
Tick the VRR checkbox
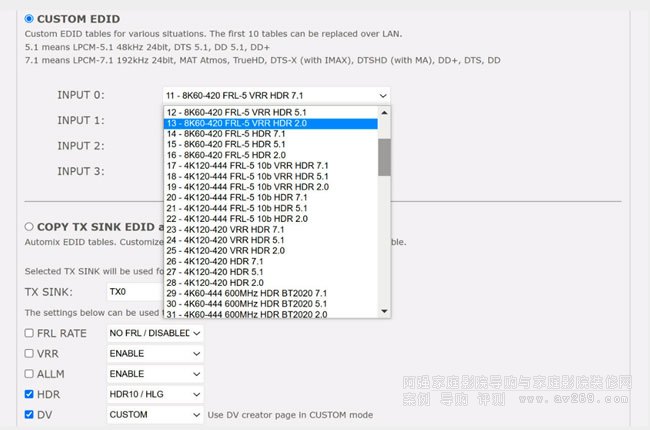pos(29,354)
